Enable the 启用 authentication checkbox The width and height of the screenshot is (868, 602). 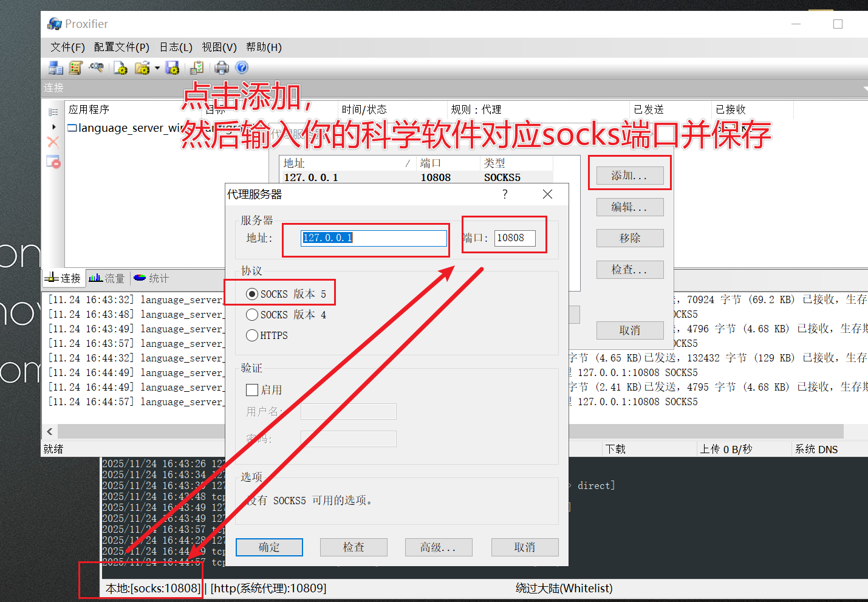click(x=252, y=389)
